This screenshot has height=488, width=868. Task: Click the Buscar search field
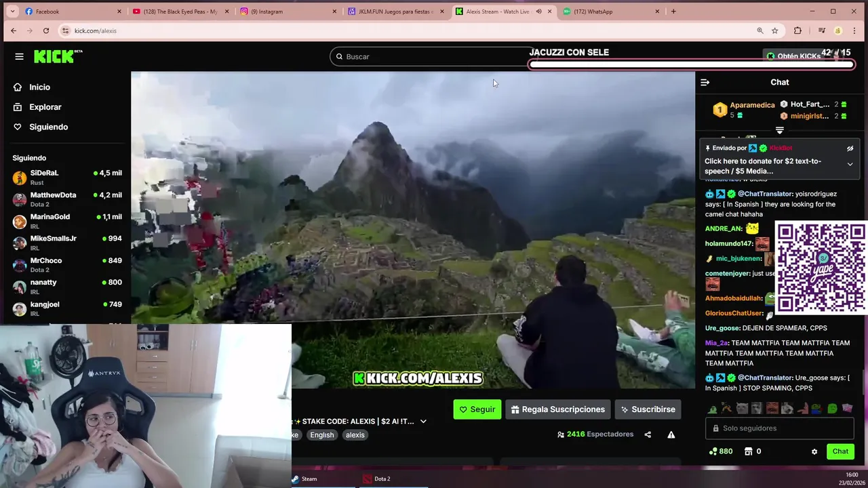434,57
